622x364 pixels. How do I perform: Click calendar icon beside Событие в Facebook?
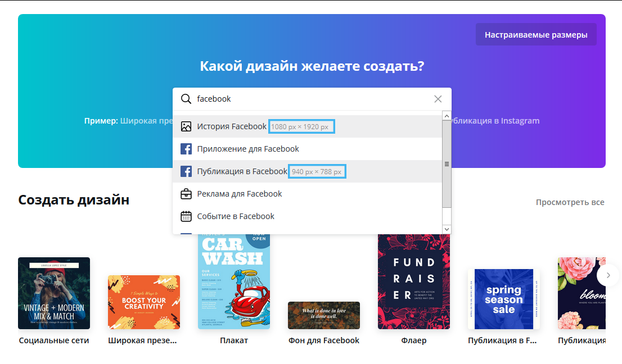coord(186,216)
